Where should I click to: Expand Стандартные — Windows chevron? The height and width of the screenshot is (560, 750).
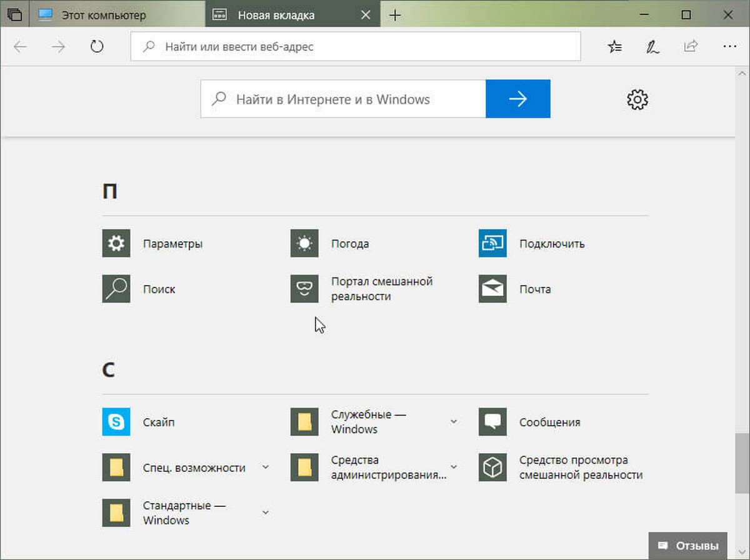(266, 512)
